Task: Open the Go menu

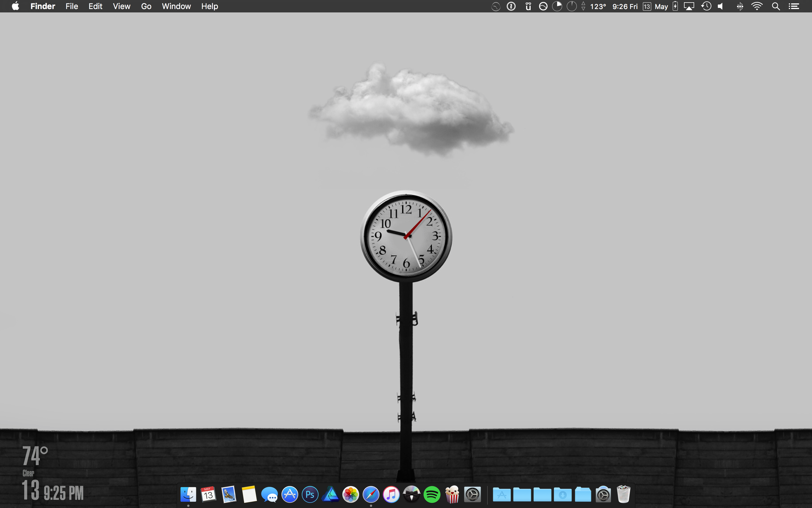Action: (x=146, y=6)
